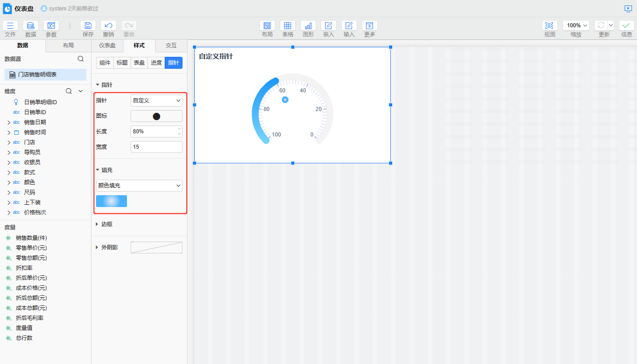Click the Save (保存) toolbar icon
The image size is (637, 364).
88,26
